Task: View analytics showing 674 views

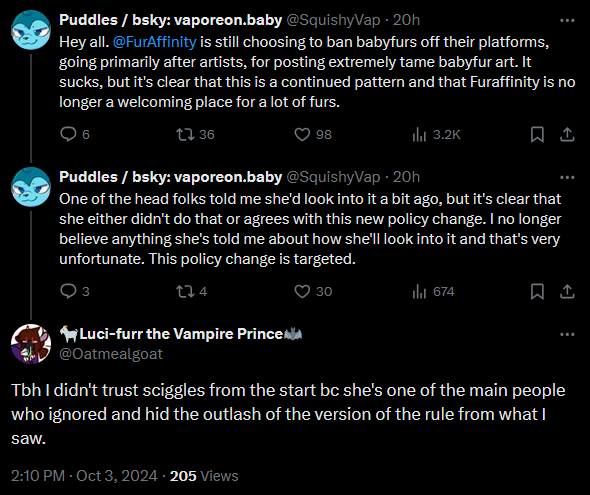Action: point(433,291)
